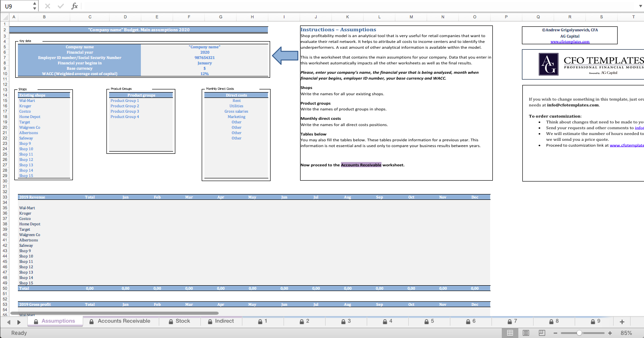Click the cancel entry X icon
Viewport: 644px width, 338px height.
[48, 6]
